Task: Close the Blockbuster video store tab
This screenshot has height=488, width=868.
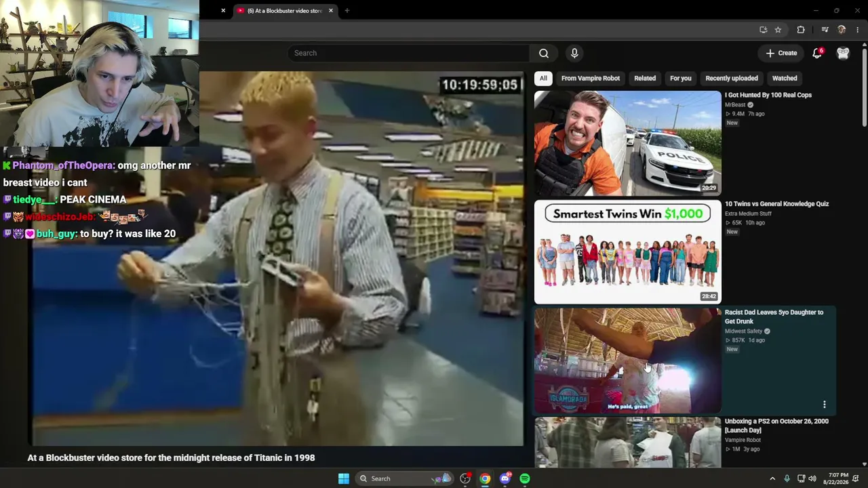Action: (331, 10)
